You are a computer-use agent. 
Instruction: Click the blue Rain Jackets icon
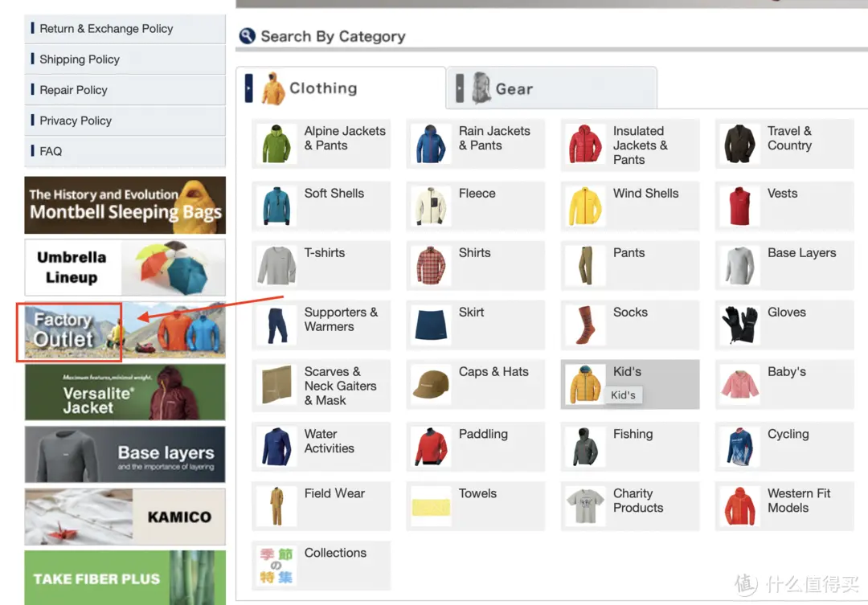pyautogui.click(x=431, y=144)
